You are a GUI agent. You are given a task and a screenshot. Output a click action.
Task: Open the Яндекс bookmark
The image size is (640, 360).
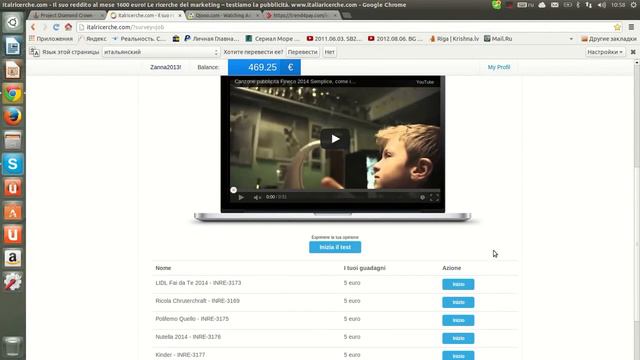point(92,39)
